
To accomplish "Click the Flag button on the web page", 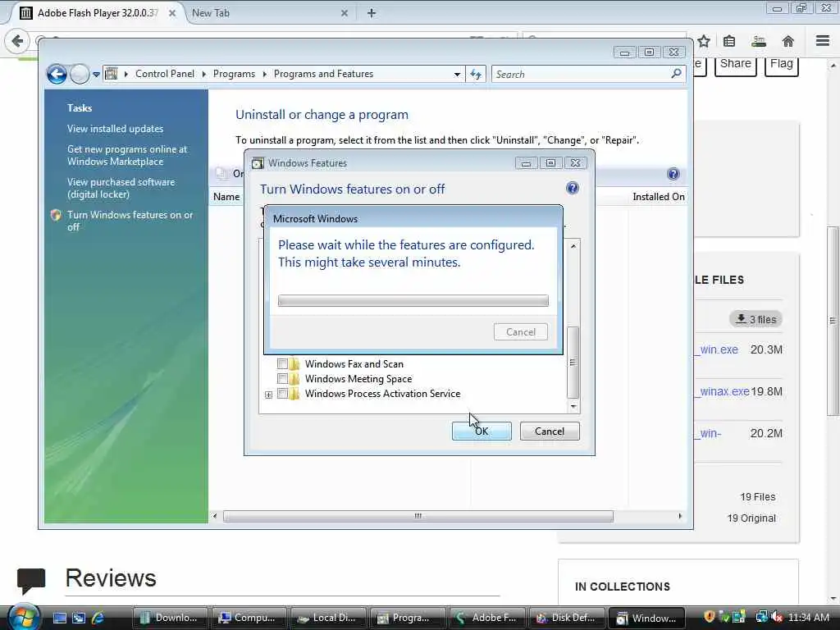I will (x=782, y=64).
